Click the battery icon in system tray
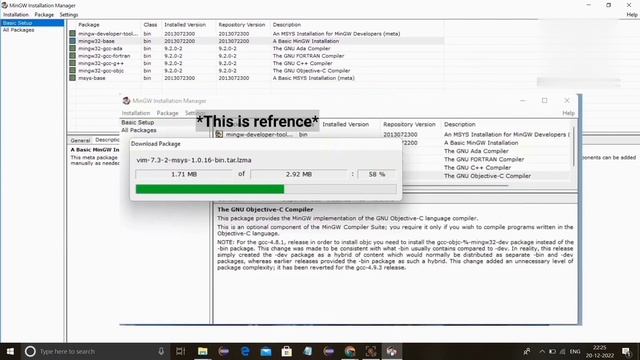This screenshot has width=640, height=360. pos(552,351)
